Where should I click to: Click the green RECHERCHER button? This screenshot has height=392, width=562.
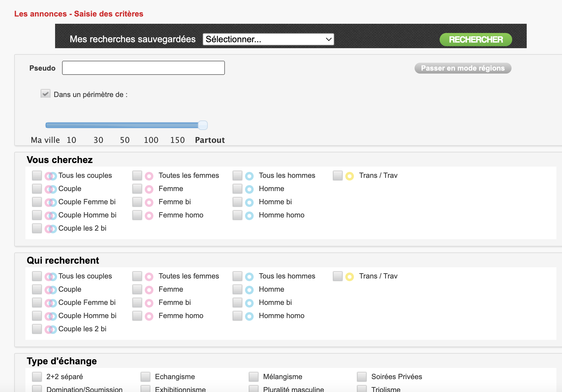click(476, 40)
